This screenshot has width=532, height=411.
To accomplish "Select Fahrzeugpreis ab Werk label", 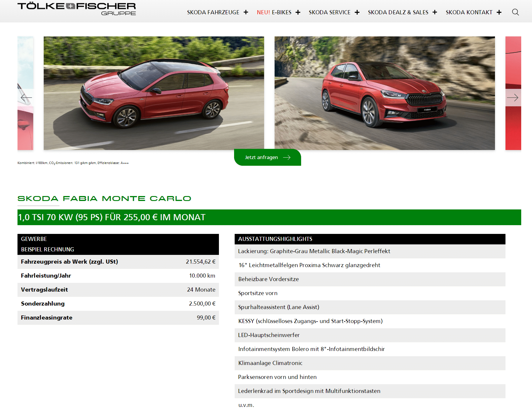I will [x=69, y=262].
